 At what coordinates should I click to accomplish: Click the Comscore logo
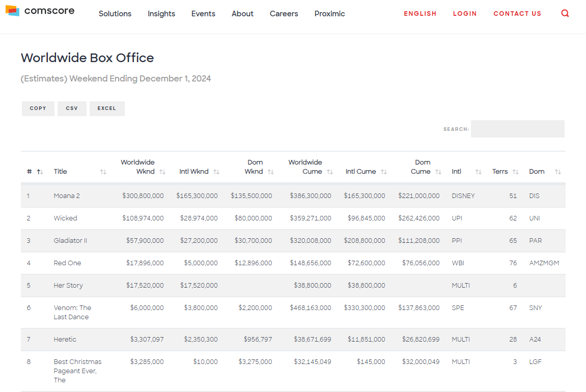[x=40, y=11]
